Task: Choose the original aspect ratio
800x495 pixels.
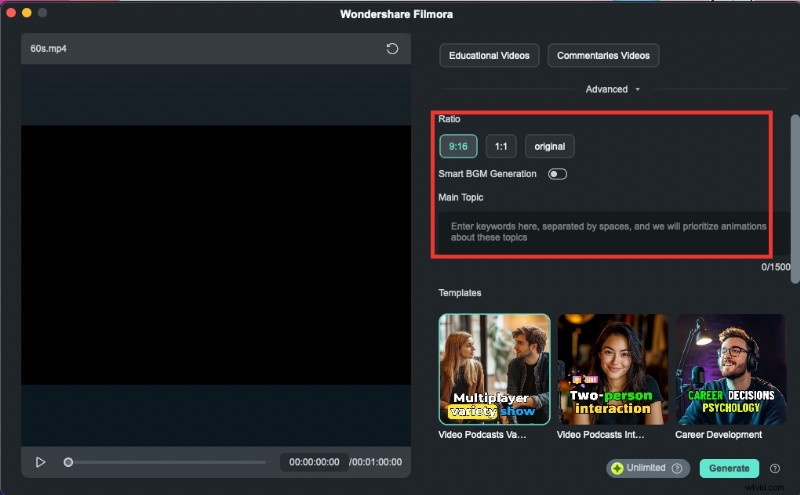Action: coord(549,146)
